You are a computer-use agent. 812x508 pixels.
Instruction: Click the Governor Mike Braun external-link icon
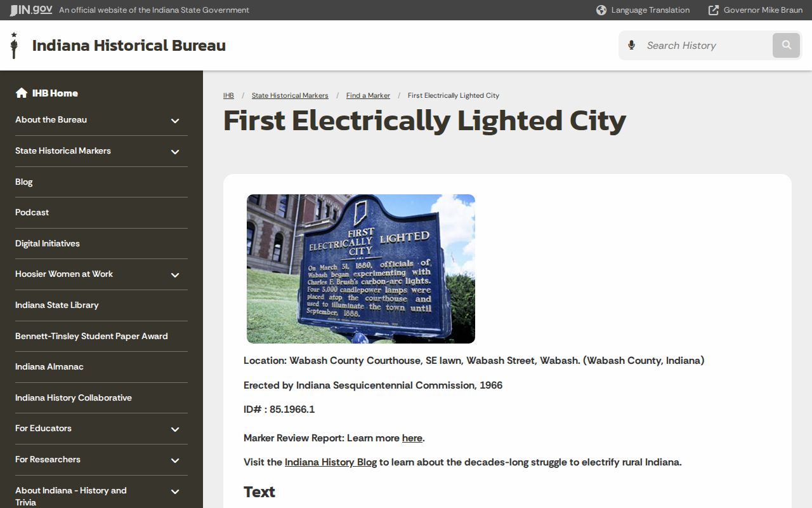coord(714,10)
